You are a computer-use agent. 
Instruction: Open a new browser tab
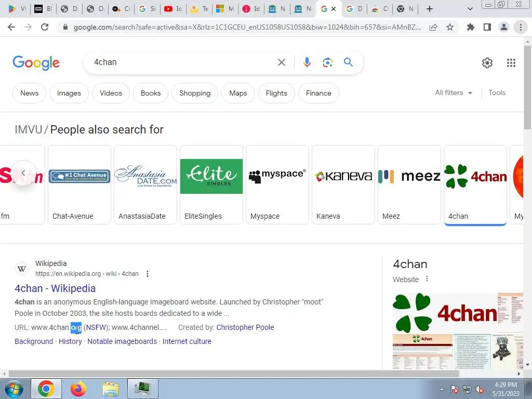[430, 9]
